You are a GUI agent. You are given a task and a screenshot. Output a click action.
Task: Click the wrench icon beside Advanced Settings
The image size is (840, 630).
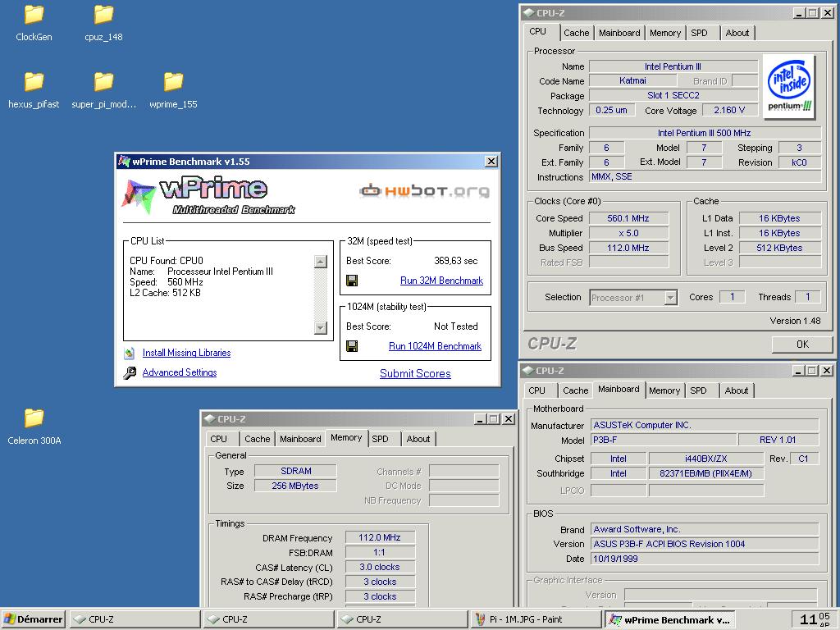pos(129,373)
